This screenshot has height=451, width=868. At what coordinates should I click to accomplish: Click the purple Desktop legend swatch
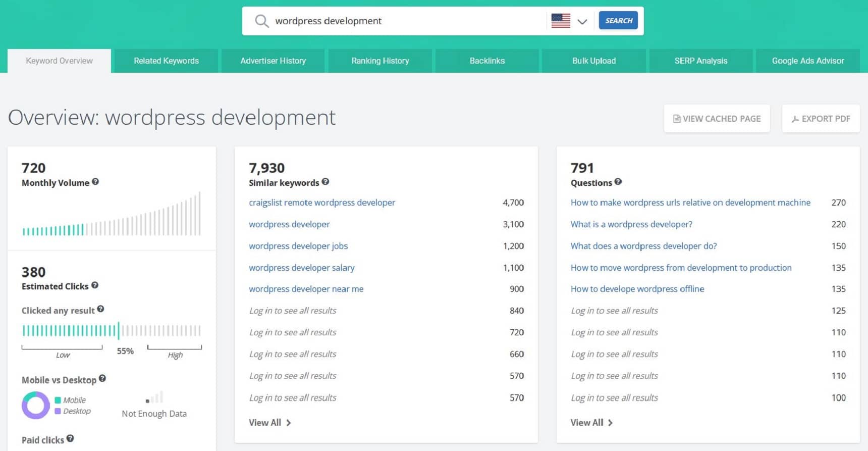tap(58, 411)
